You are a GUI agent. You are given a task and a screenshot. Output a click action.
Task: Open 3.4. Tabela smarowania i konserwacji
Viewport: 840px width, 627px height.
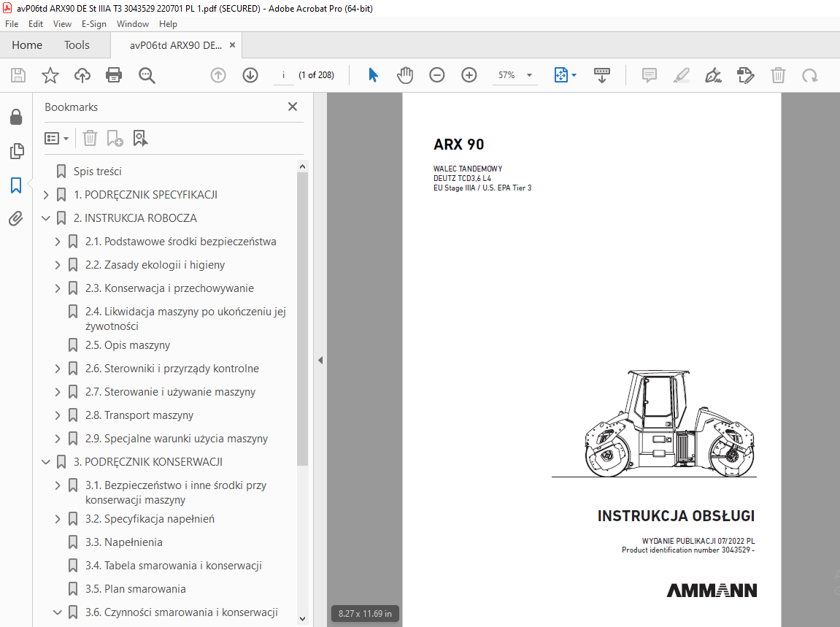(x=174, y=566)
